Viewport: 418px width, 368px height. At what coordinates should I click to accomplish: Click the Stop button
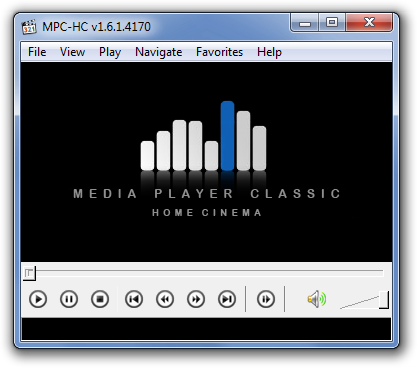coord(100,299)
